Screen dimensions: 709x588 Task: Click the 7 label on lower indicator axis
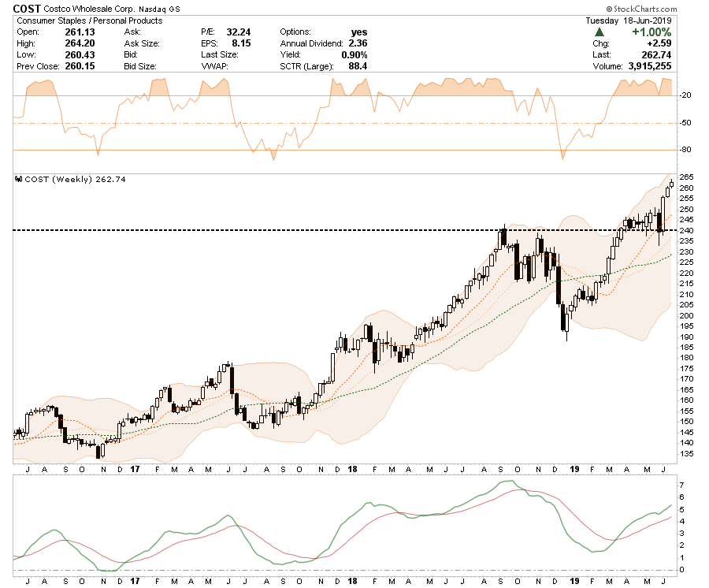tap(682, 485)
